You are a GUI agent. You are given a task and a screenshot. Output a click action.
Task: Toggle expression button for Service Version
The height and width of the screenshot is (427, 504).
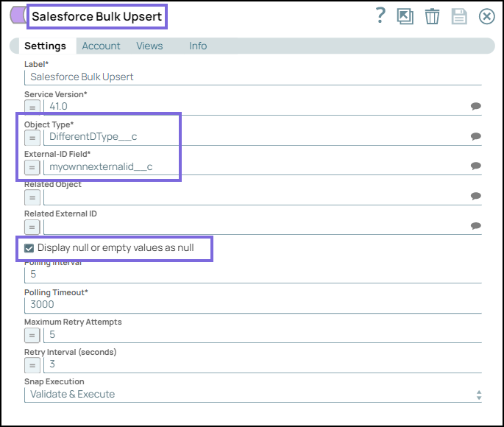click(x=32, y=107)
